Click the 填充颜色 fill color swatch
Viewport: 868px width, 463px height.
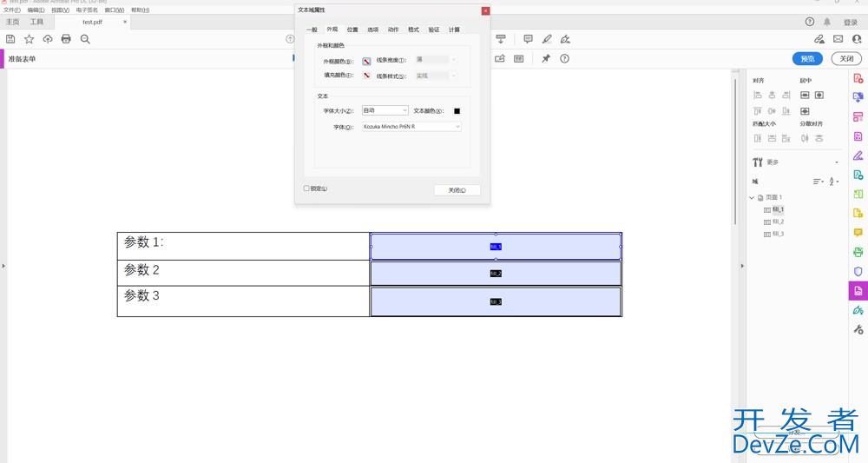366,76
